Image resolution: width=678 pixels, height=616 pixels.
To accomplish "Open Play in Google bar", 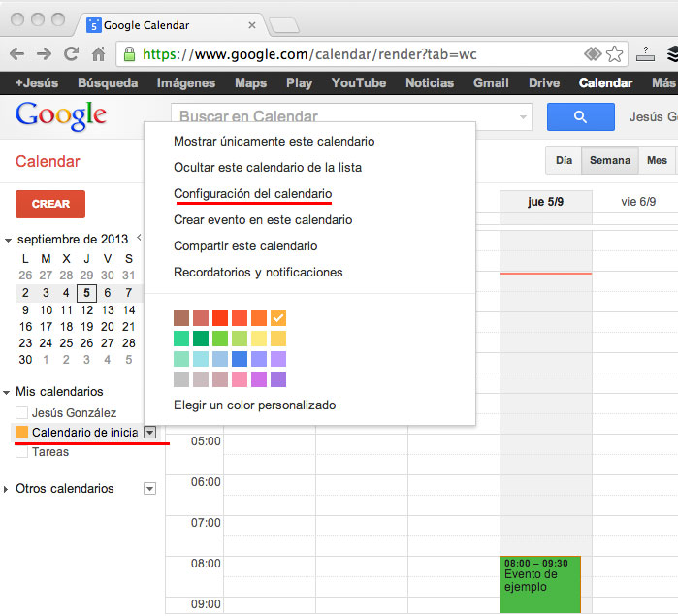I will pos(299,83).
